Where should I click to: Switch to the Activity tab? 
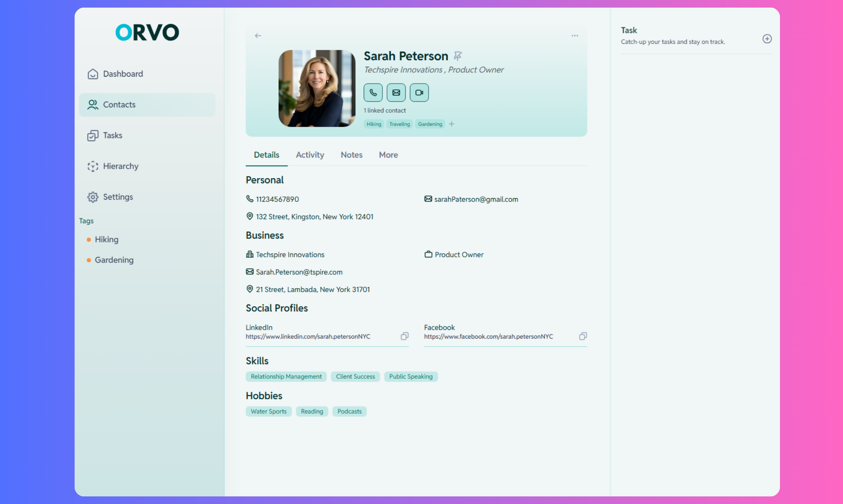coord(310,155)
